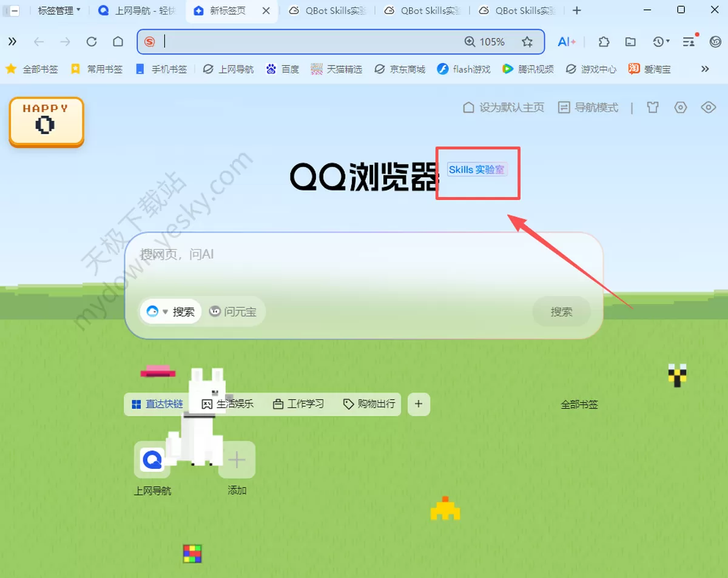Open the 腾讯视频 bookmark

(x=528, y=69)
